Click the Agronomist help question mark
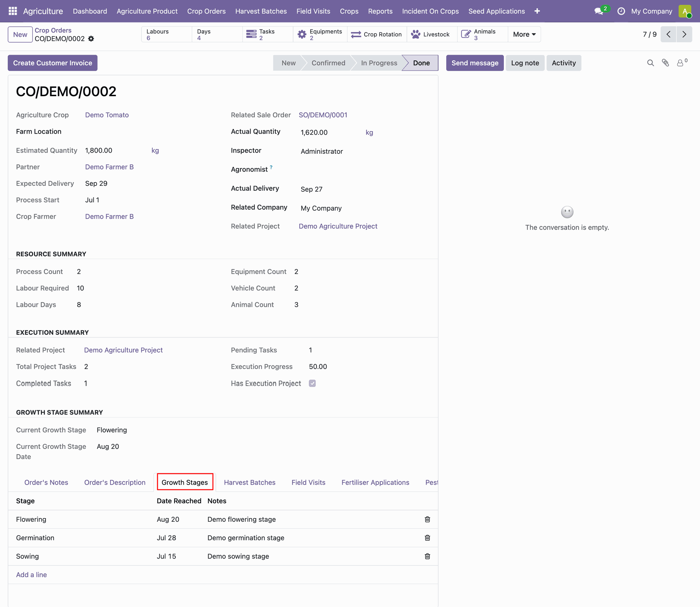This screenshot has width=700, height=607. tap(271, 167)
